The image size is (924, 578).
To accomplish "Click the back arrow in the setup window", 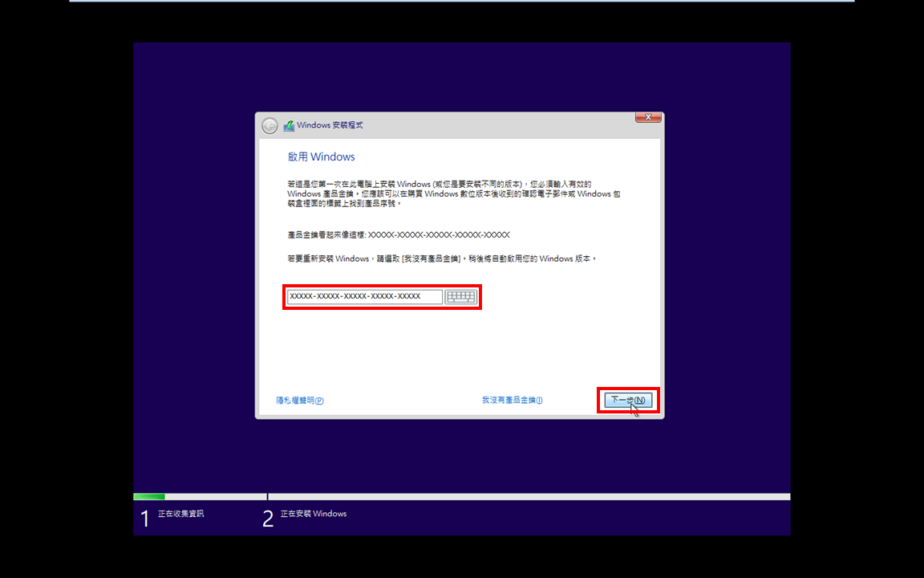I will tap(269, 125).
